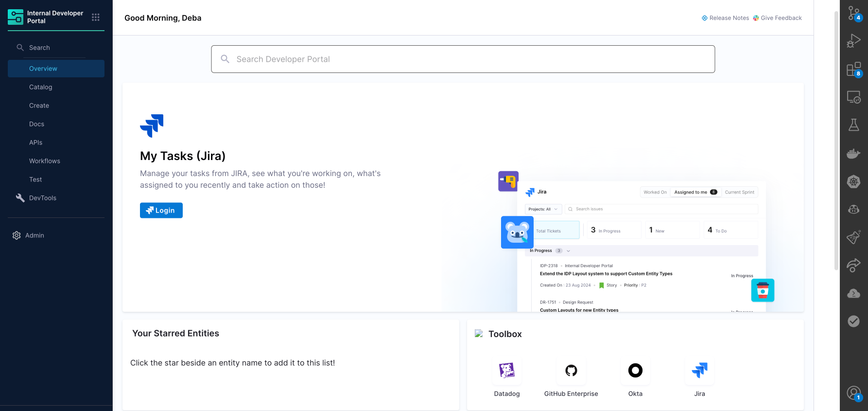Open the Okta toolbox tile

tap(635, 371)
